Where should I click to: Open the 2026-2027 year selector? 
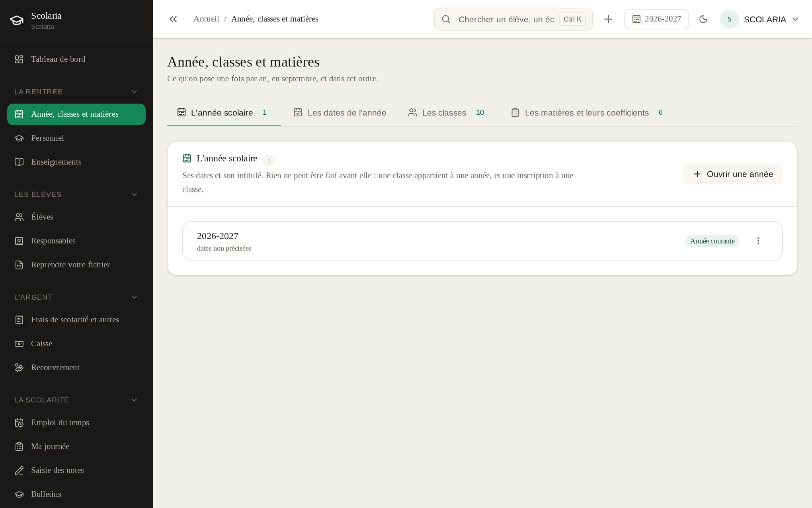pyautogui.click(x=656, y=19)
